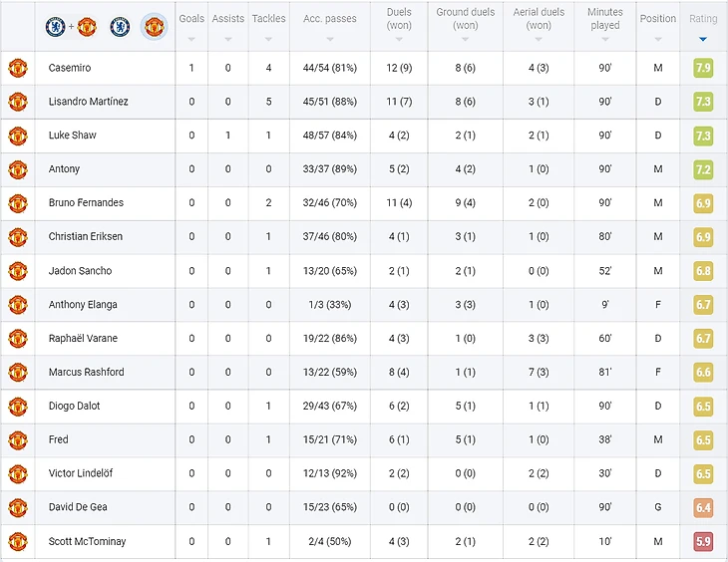Click the club crest beside Antony
728x562 pixels.
click(17, 169)
